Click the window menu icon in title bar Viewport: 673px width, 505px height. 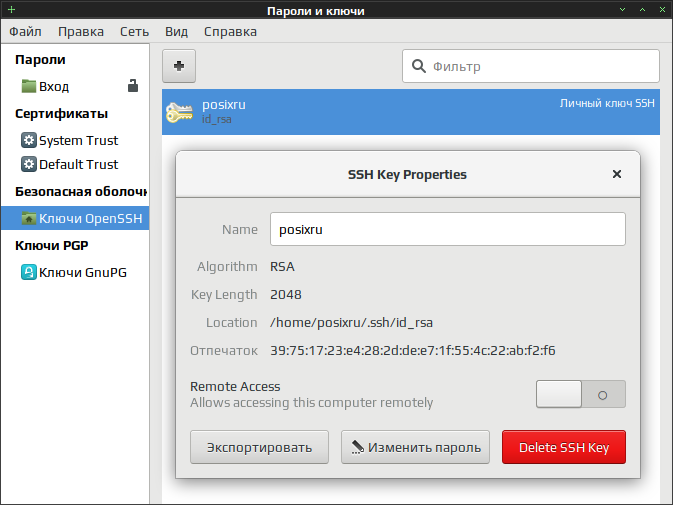(x=12, y=9)
